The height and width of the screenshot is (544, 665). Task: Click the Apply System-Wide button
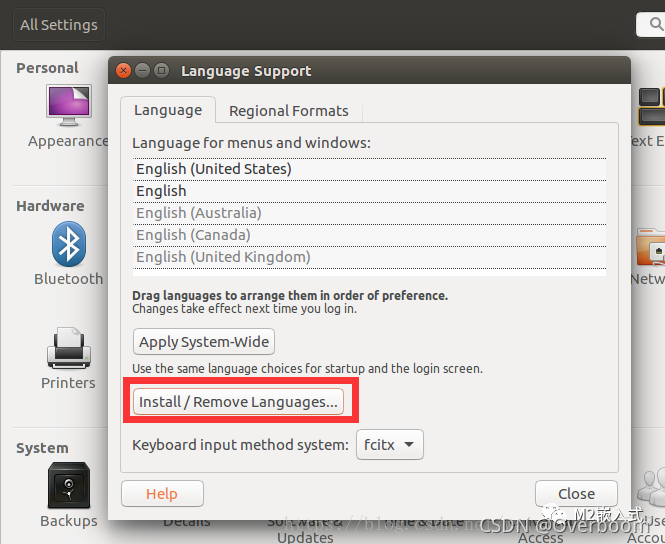coord(204,342)
